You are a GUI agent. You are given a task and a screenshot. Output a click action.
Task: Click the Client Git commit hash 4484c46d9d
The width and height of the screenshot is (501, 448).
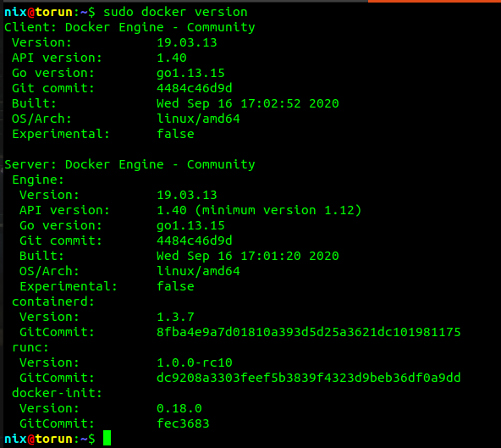(x=195, y=88)
